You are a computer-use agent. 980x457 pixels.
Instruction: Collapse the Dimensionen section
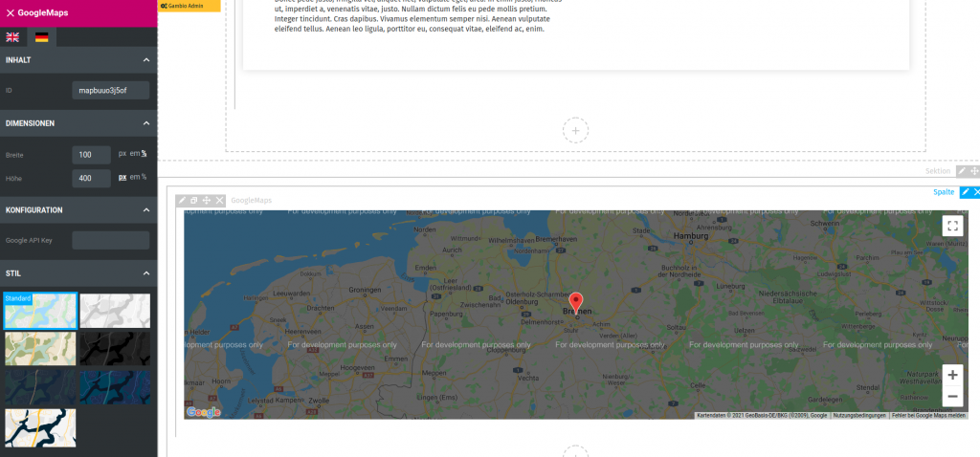145,123
